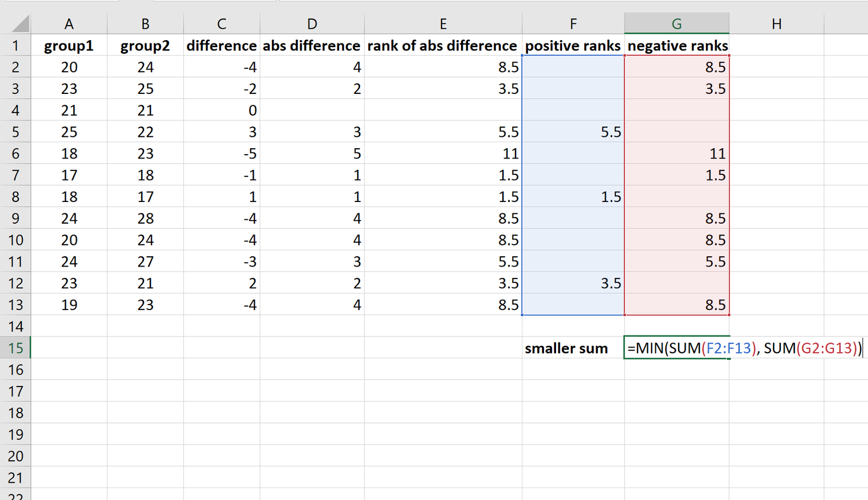Select the 'negative ranks' header cell
This screenshot has width=868, height=500.
pos(677,46)
